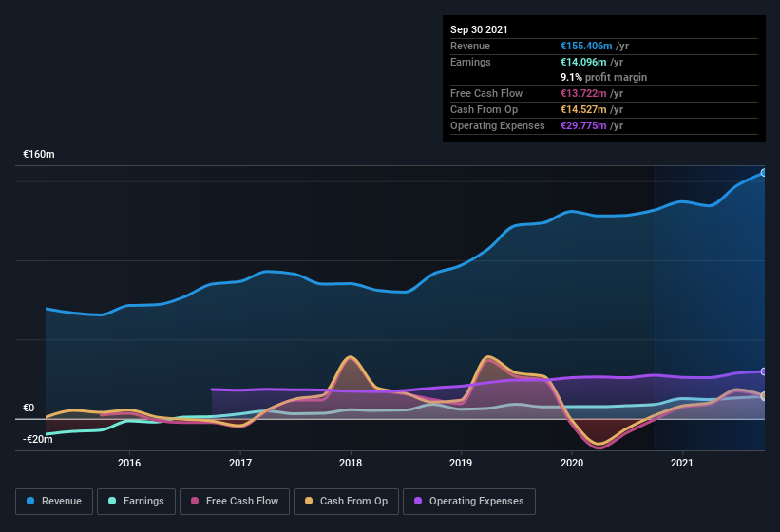Click the 2019 axis label

461,463
